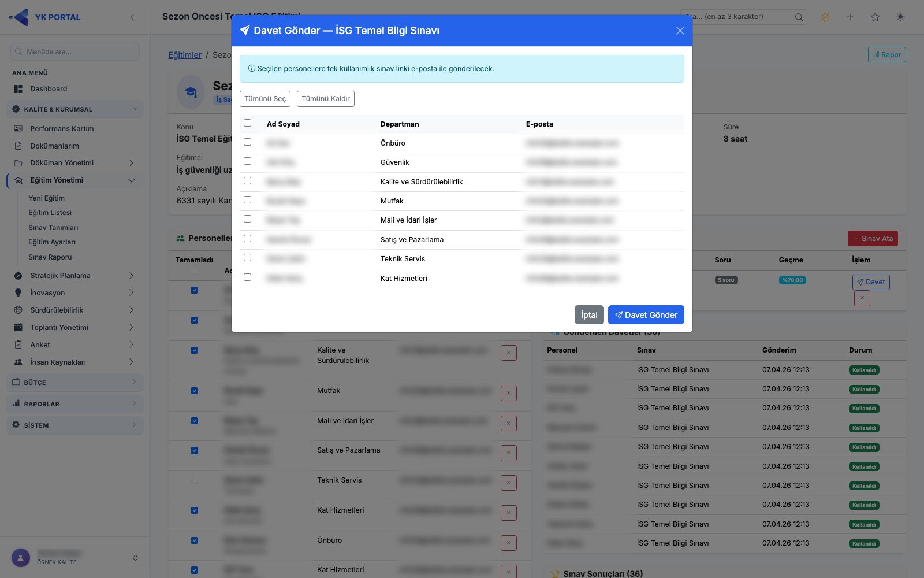Open the Sınav Tanımları menu item
The image size is (924, 578).
(53, 228)
